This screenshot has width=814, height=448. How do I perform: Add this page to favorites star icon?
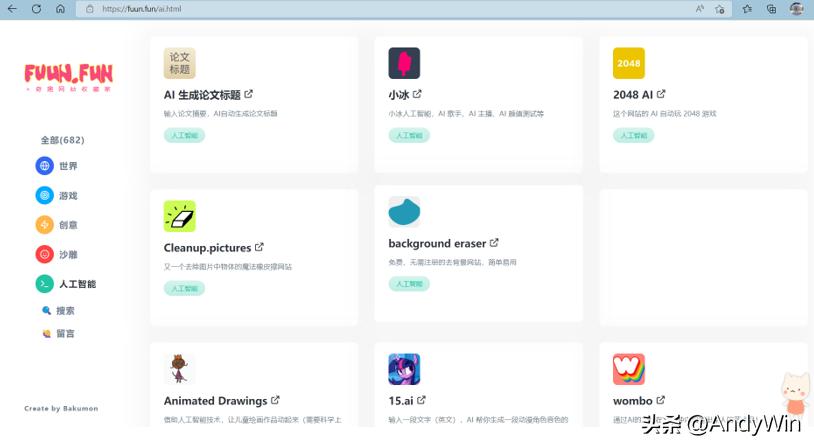click(x=720, y=9)
